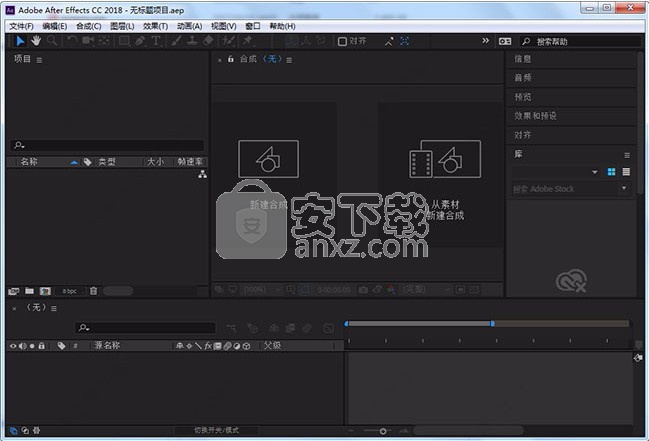The height and width of the screenshot is (441, 649).
Task: Open the Adobe Stock search filter dropdown
Action: point(624,188)
